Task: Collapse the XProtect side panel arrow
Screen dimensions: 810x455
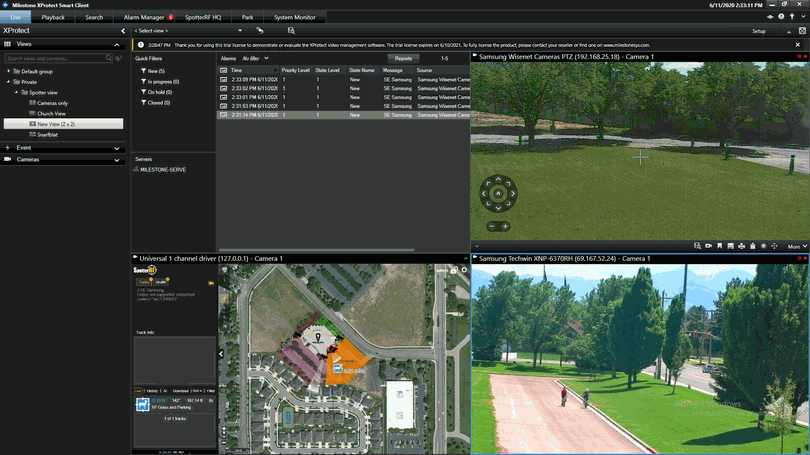Action: coord(123,31)
